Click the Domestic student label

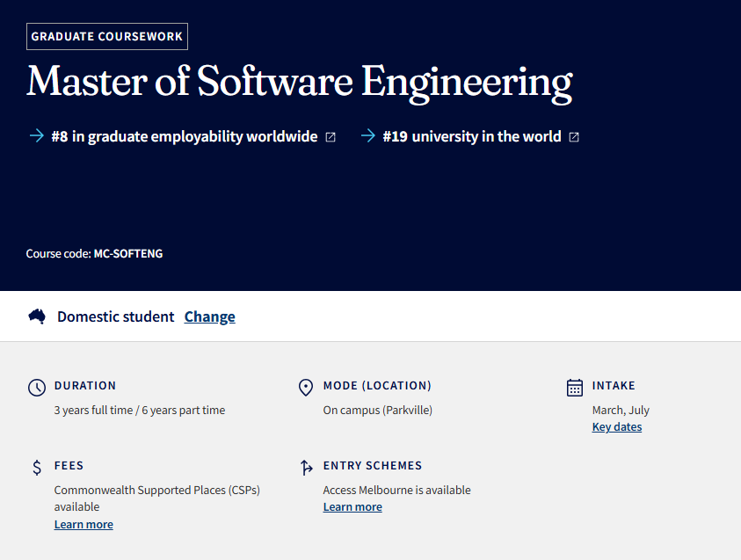pos(116,316)
